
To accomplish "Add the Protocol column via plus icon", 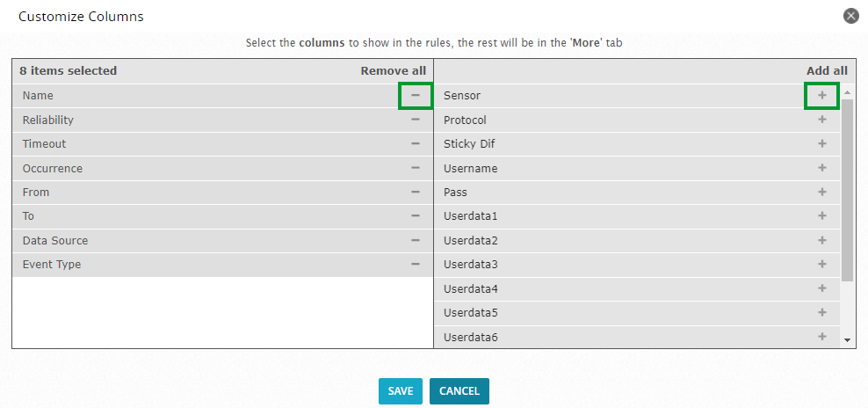I will tap(822, 120).
